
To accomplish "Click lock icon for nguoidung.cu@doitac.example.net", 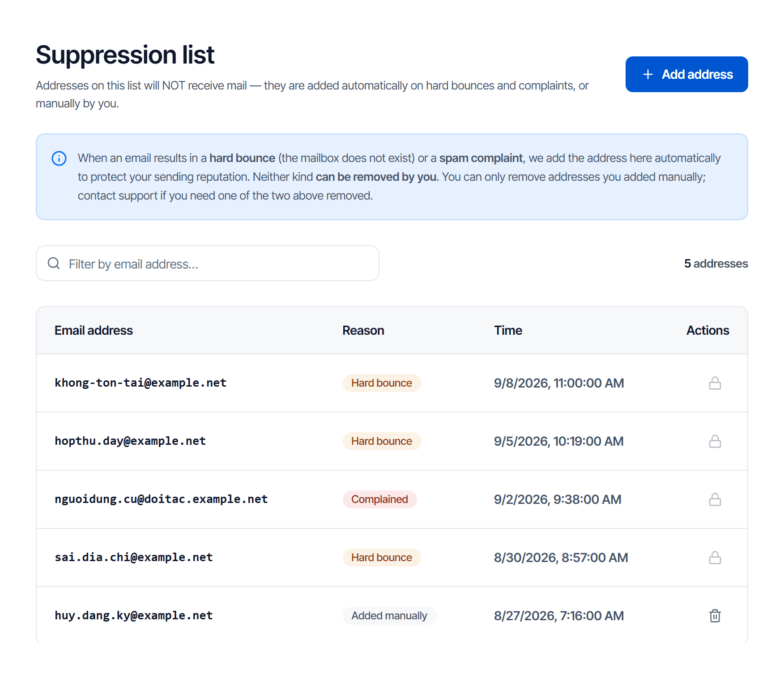I will [715, 499].
